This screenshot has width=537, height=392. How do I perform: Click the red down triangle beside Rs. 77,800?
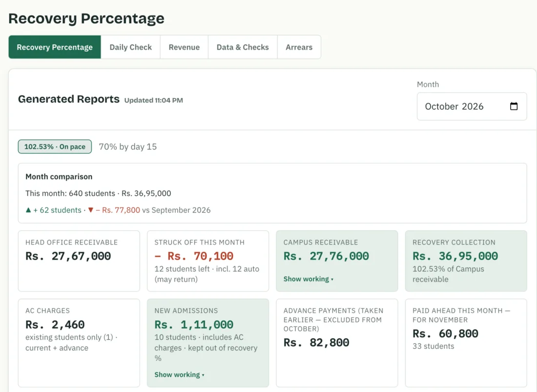click(x=90, y=210)
